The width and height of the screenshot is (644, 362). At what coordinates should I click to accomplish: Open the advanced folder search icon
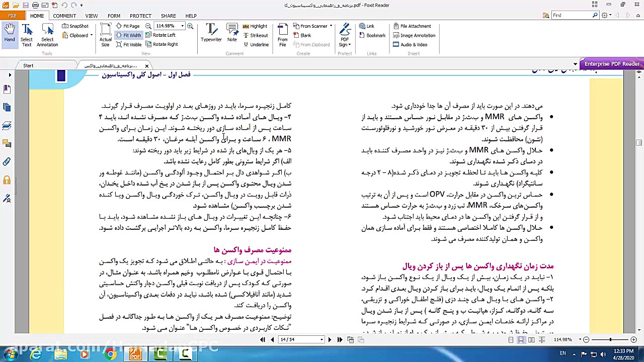click(546, 16)
